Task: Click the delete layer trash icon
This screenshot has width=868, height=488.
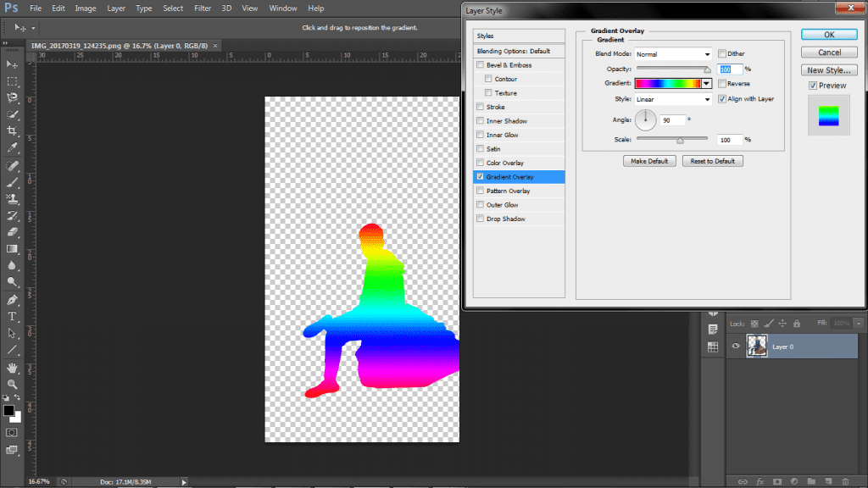Action: pos(844,481)
